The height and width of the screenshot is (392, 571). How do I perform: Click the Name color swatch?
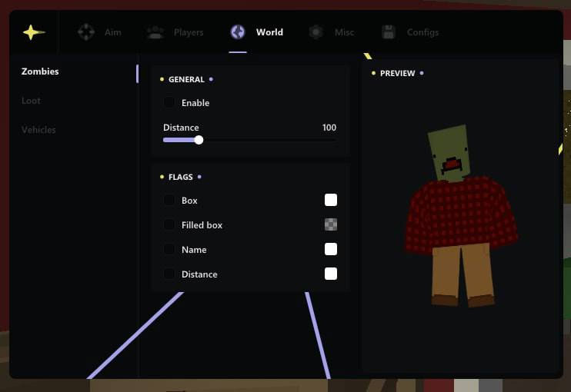coord(331,249)
